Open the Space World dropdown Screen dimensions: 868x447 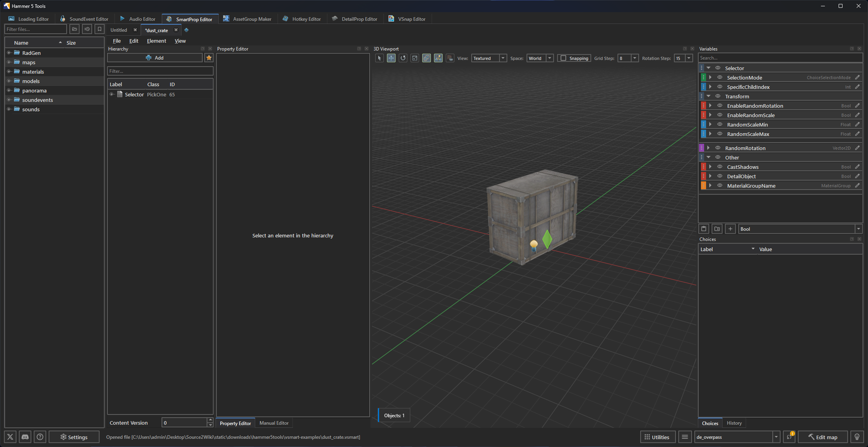[540, 58]
